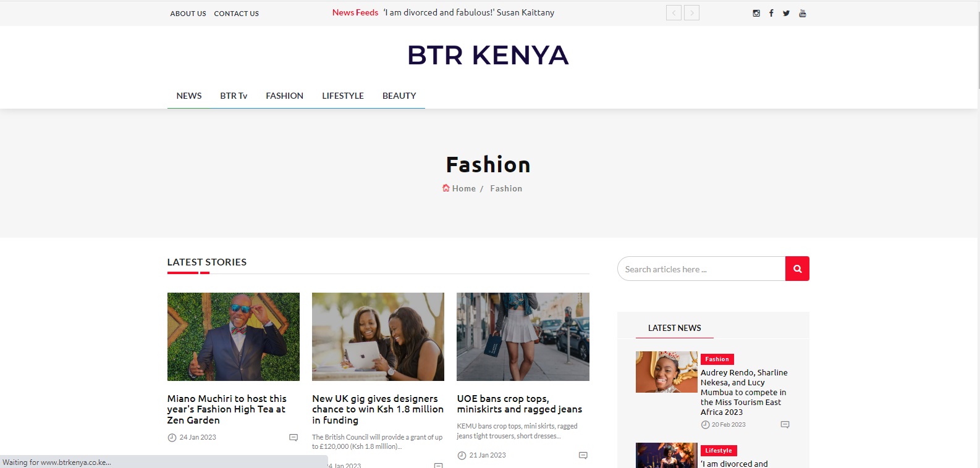Open the Facebook social icon
The image size is (980, 468).
(771, 13)
